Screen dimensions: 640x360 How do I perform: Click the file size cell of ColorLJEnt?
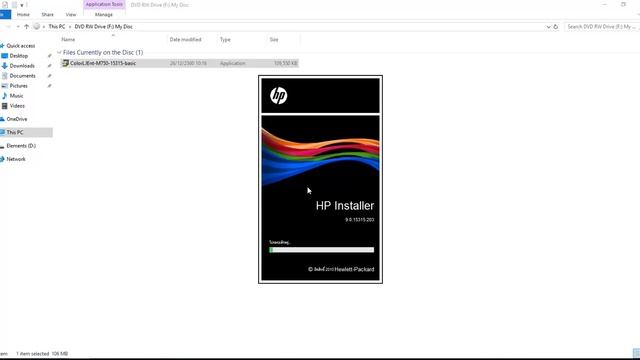click(x=286, y=63)
